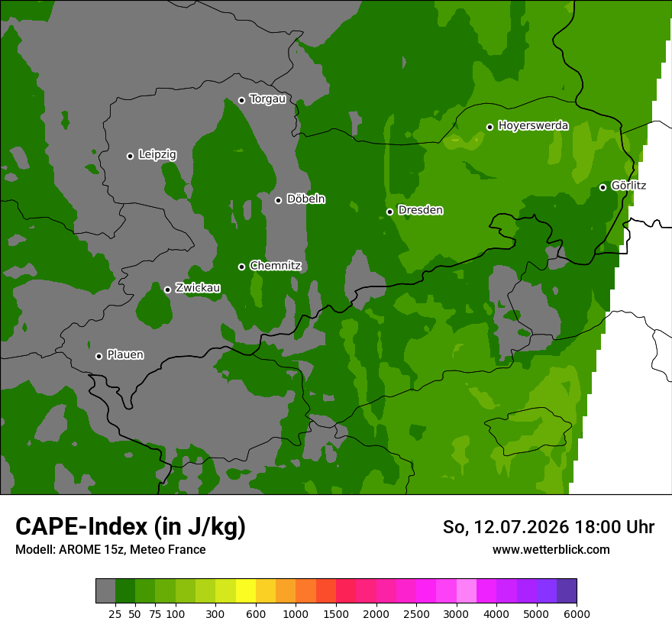Click the legend value 25

[115, 614]
